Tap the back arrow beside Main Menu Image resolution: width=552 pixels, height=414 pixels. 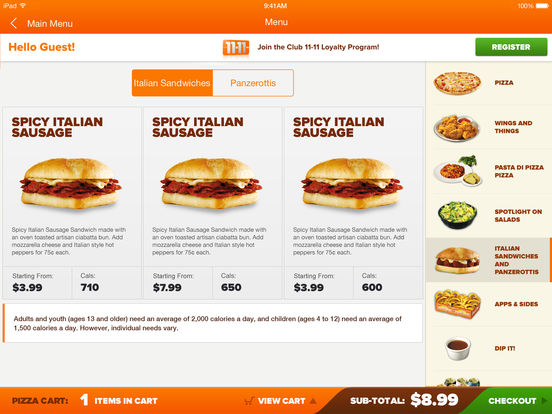click(x=13, y=24)
